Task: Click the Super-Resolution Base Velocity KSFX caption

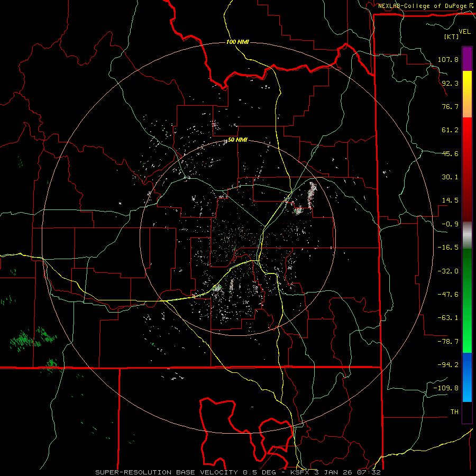Action: tap(237, 472)
